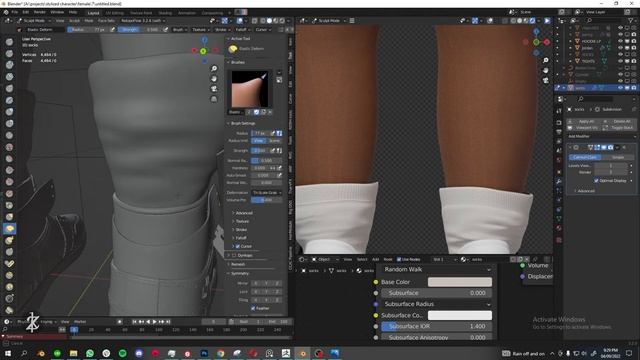640x360 pixels.
Task: Click the Z-axis handle of the sculpt viewport gizmo
Action: 204,40
